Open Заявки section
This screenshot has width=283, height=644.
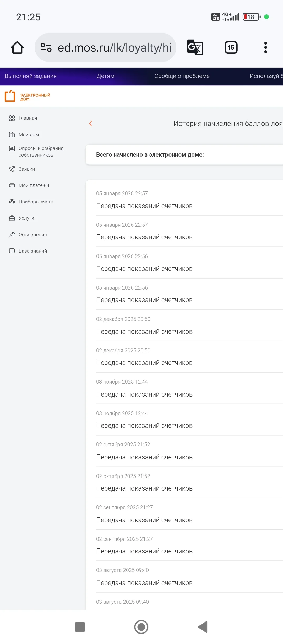pos(22,169)
